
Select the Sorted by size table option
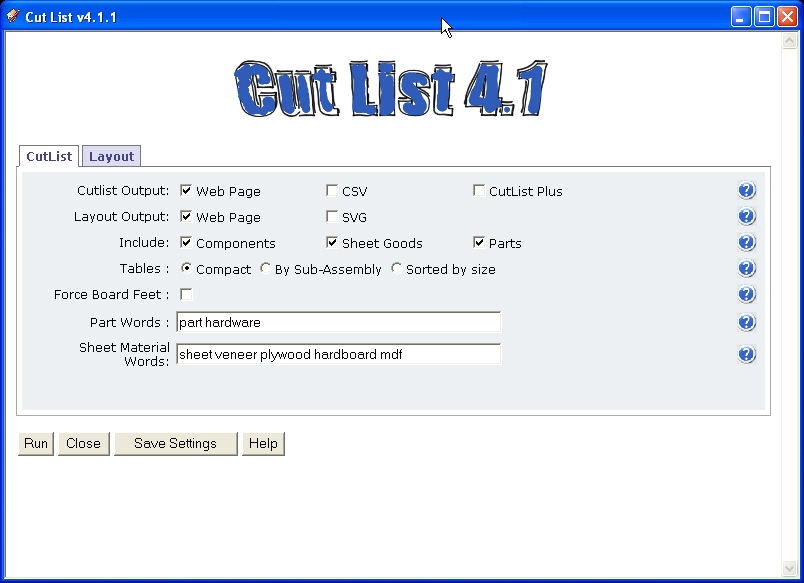(x=396, y=268)
